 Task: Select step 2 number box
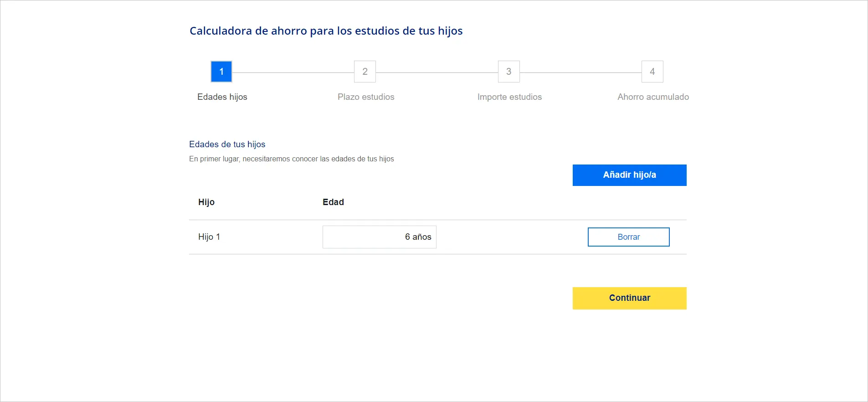pos(365,72)
